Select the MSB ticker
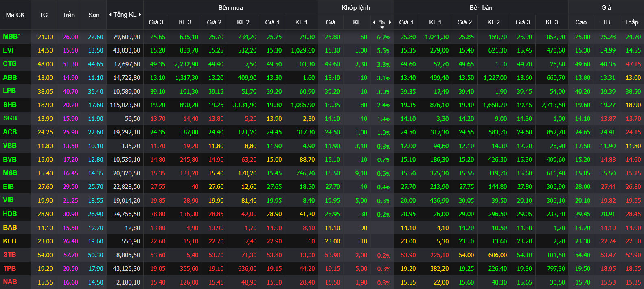This screenshot has height=289, width=644. 10,173
